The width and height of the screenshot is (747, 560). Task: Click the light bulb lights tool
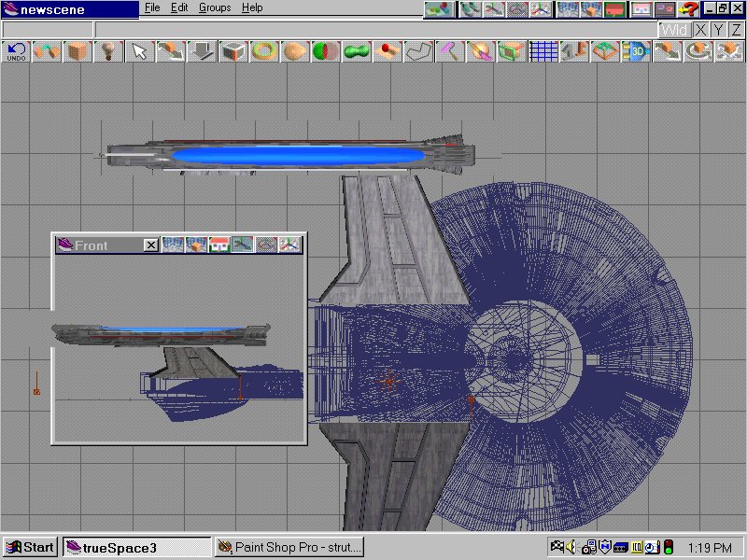[108, 51]
